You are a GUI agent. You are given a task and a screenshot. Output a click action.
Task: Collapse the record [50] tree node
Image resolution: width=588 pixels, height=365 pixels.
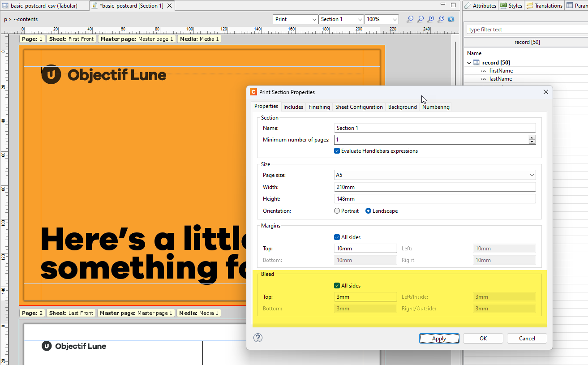click(469, 63)
